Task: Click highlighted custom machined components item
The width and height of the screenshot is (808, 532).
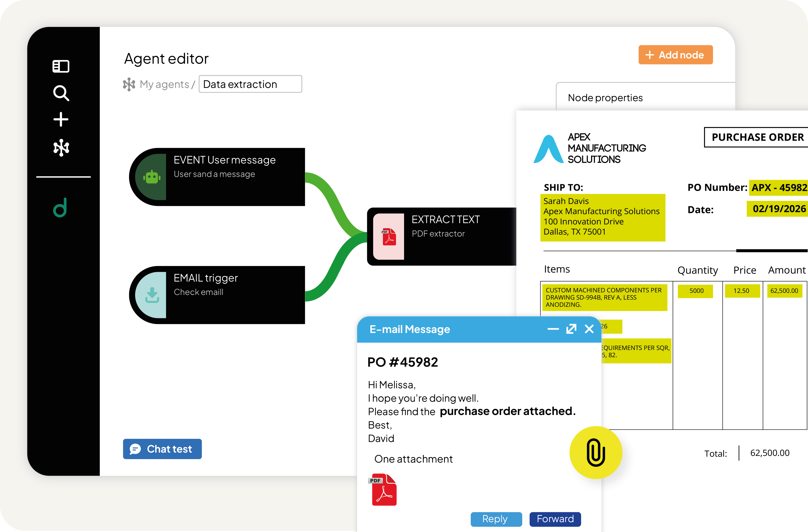Action: point(605,297)
